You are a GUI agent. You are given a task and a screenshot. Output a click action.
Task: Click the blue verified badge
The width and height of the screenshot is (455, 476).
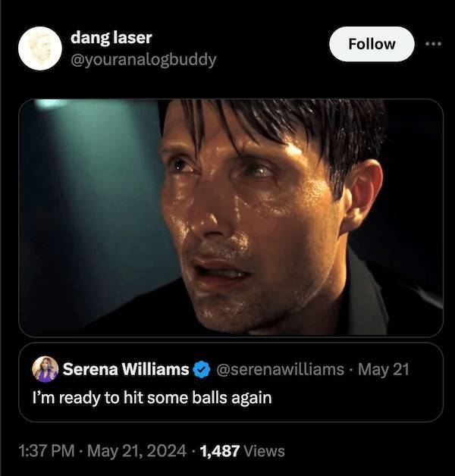pyautogui.click(x=202, y=370)
